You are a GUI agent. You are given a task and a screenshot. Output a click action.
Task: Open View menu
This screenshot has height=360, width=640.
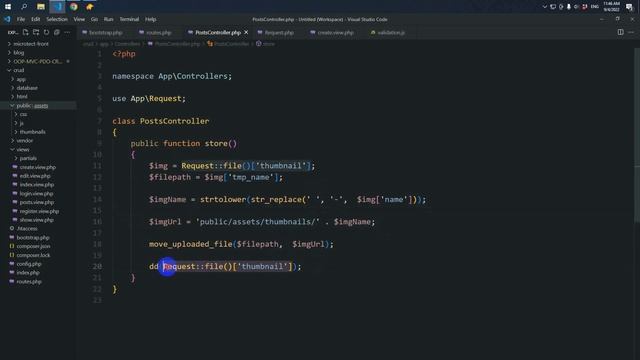click(79, 19)
